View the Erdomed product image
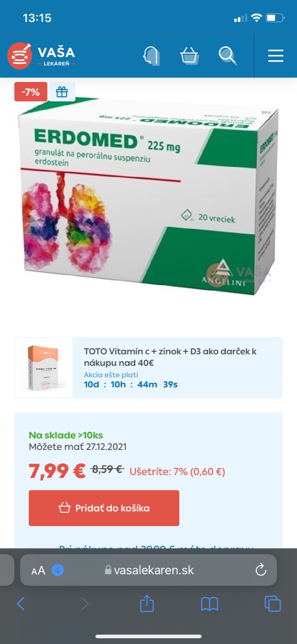This screenshot has height=644, width=297. [x=148, y=196]
